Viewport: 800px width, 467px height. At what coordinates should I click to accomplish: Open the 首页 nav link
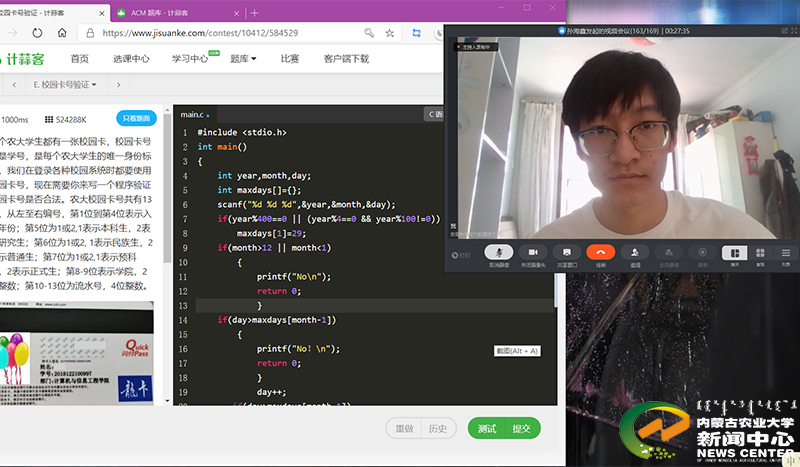coord(80,59)
